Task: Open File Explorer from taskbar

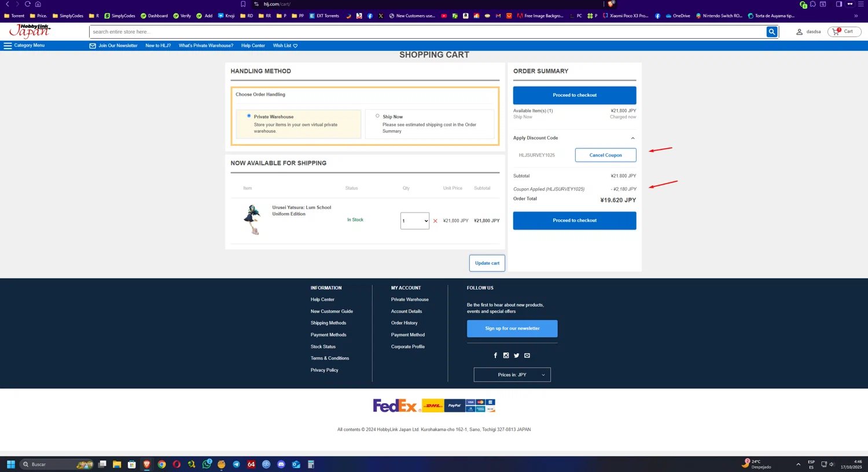Action: point(117,464)
